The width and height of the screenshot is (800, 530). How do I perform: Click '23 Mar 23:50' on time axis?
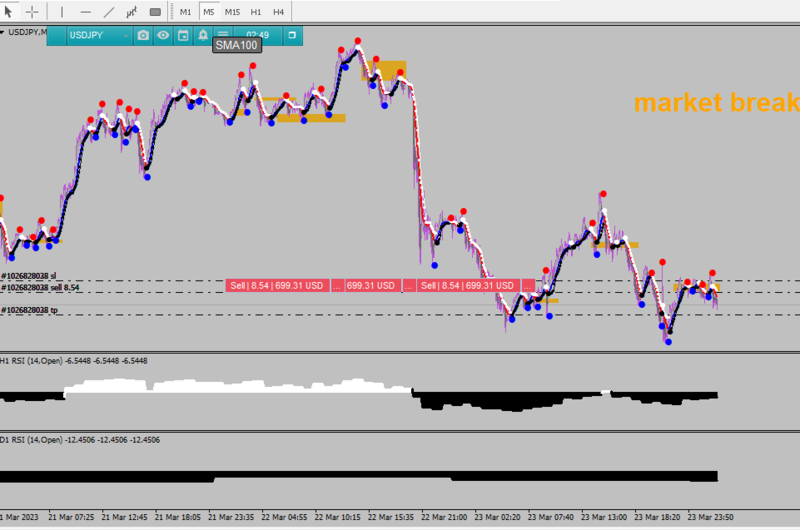click(x=711, y=517)
